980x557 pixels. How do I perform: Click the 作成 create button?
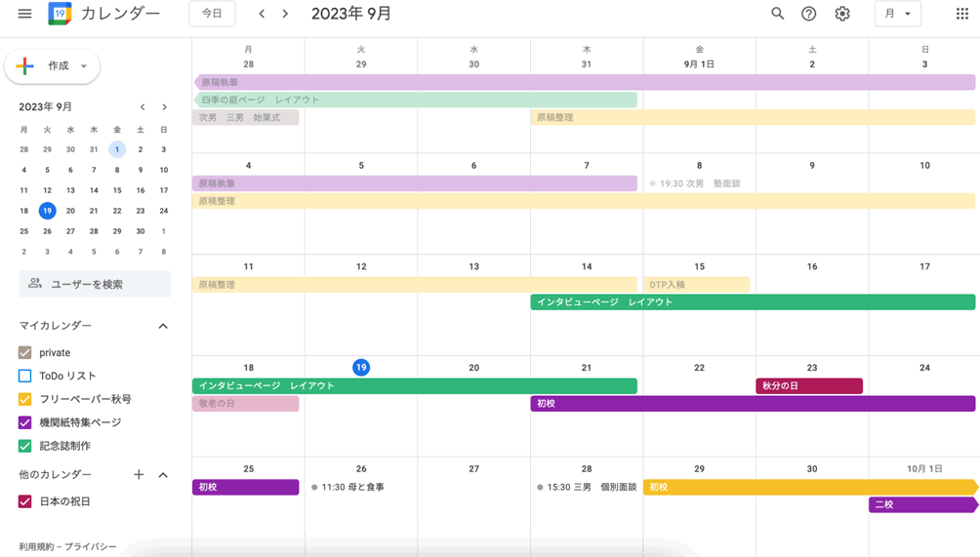[53, 66]
